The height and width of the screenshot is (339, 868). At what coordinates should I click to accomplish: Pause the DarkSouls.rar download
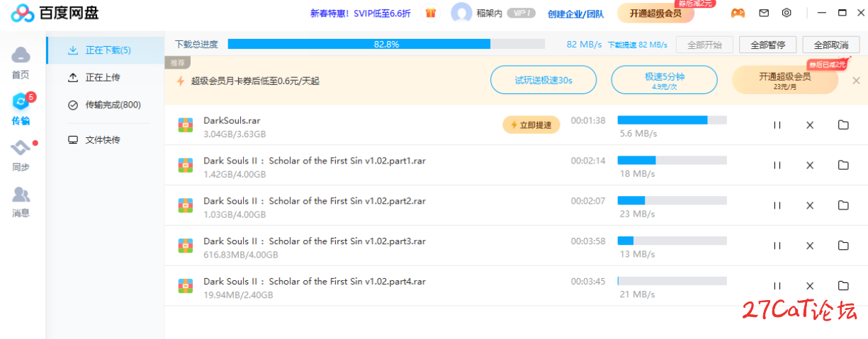[x=777, y=125]
